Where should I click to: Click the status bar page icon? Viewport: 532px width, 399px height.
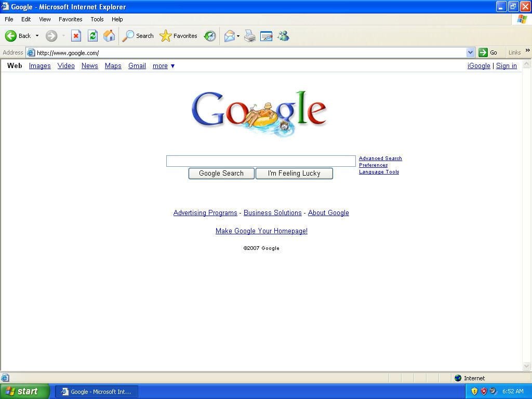pos(5,378)
